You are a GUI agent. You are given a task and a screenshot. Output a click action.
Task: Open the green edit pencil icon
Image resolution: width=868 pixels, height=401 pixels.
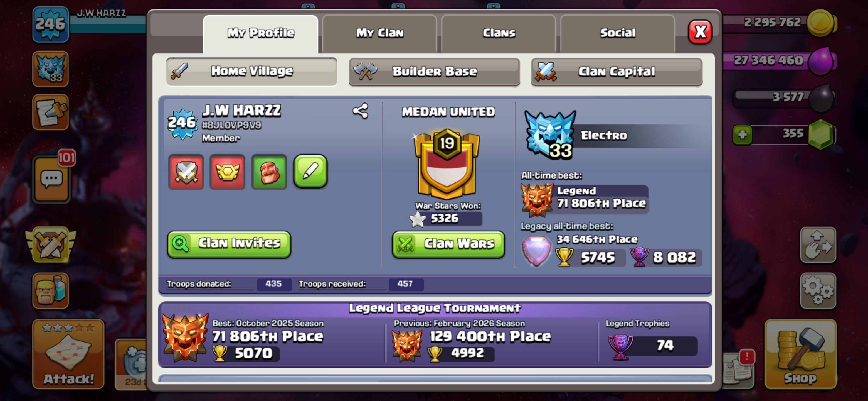pos(310,171)
